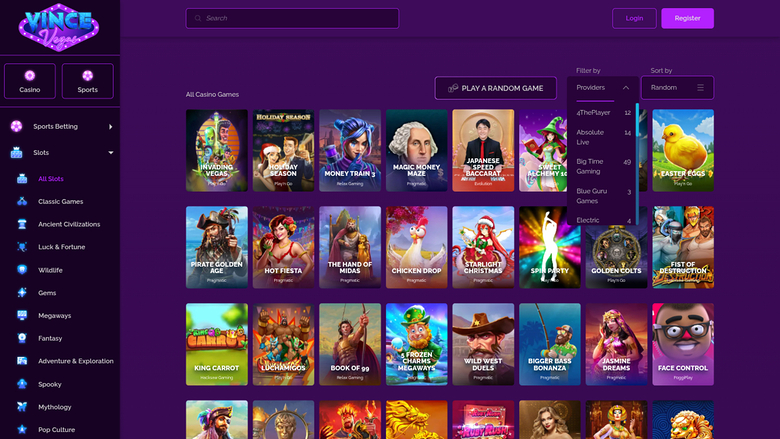
Task: Open the Casino section icon button
Action: pos(30,81)
